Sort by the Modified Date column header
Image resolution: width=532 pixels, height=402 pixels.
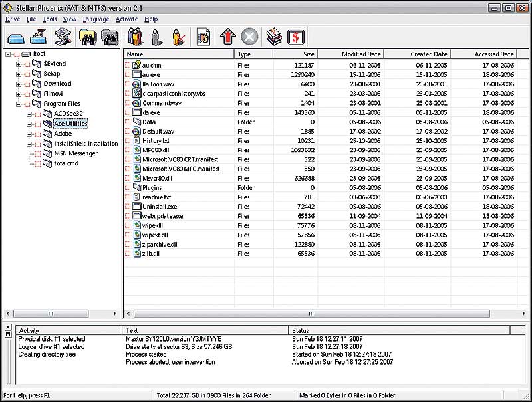click(x=350, y=54)
